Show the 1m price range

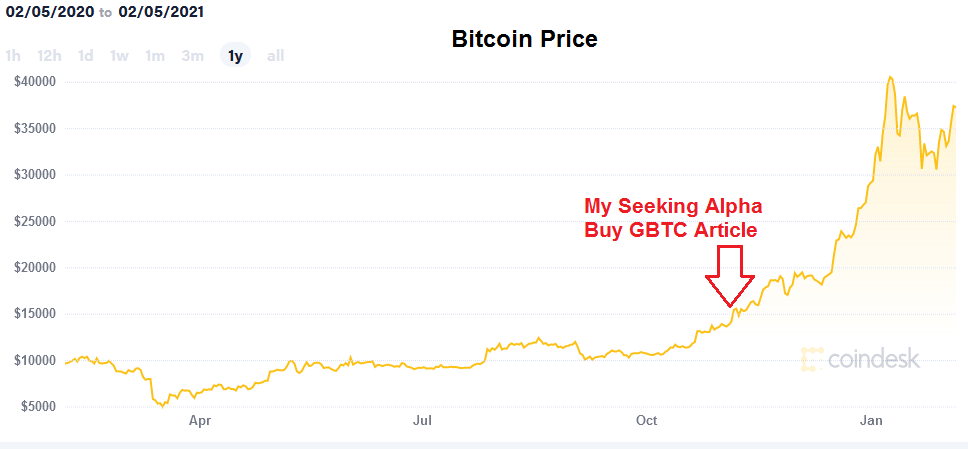point(155,56)
